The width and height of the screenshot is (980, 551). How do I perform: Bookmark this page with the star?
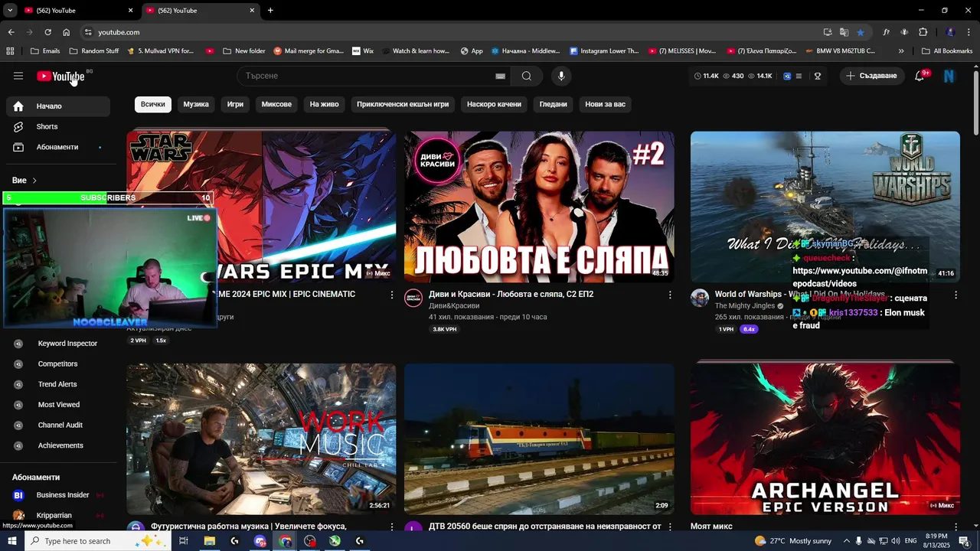click(861, 32)
